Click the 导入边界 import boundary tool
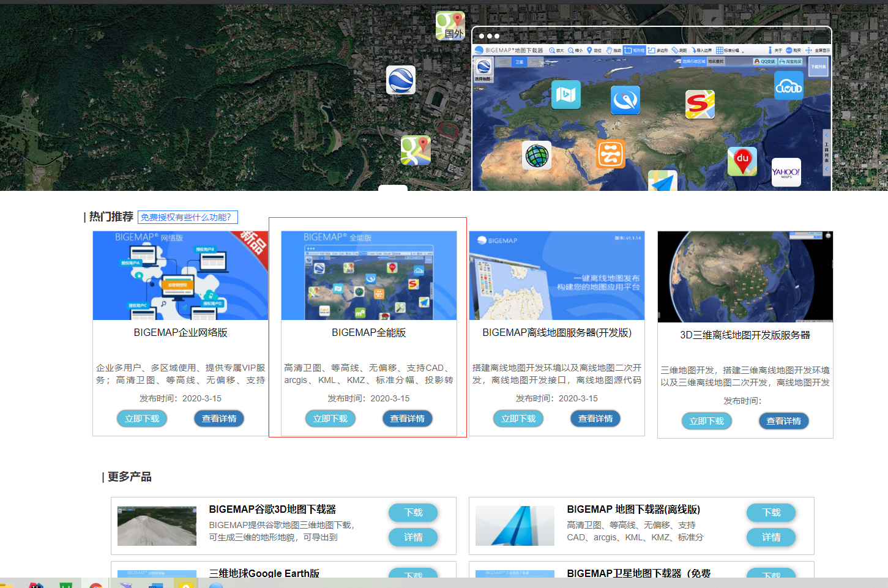The height and width of the screenshot is (588, 888). coord(702,50)
